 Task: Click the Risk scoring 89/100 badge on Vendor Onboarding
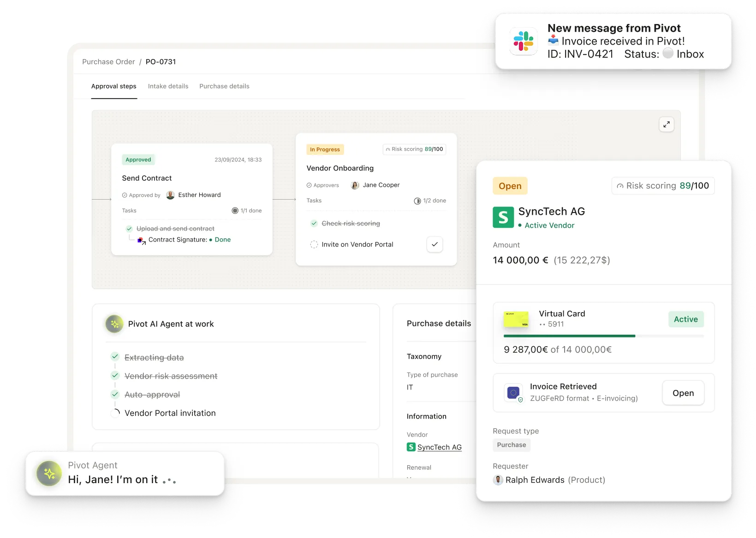(414, 149)
